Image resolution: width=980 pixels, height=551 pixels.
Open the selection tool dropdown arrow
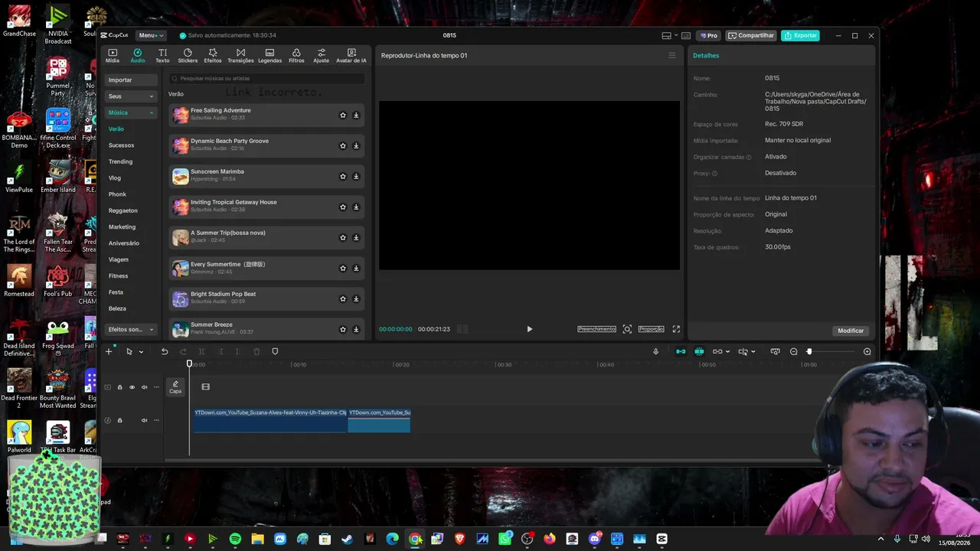pyautogui.click(x=141, y=352)
